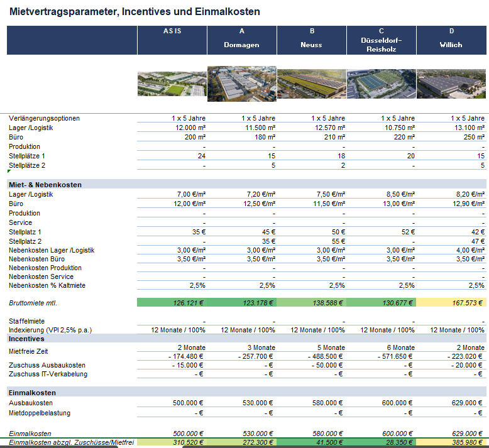Click the 'Incentives' section header row
Image resolution: width=489 pixels, height=448 pixels.
(26, 339)
